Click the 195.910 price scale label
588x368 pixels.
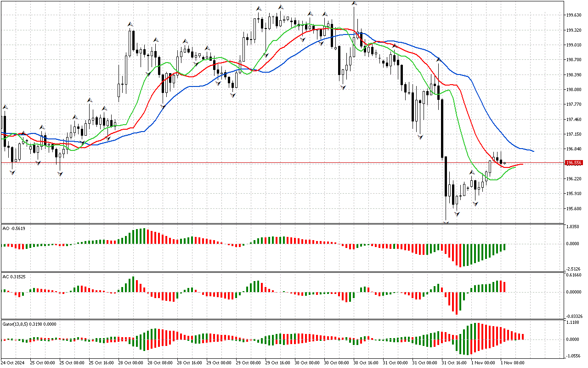pos(574,194)
